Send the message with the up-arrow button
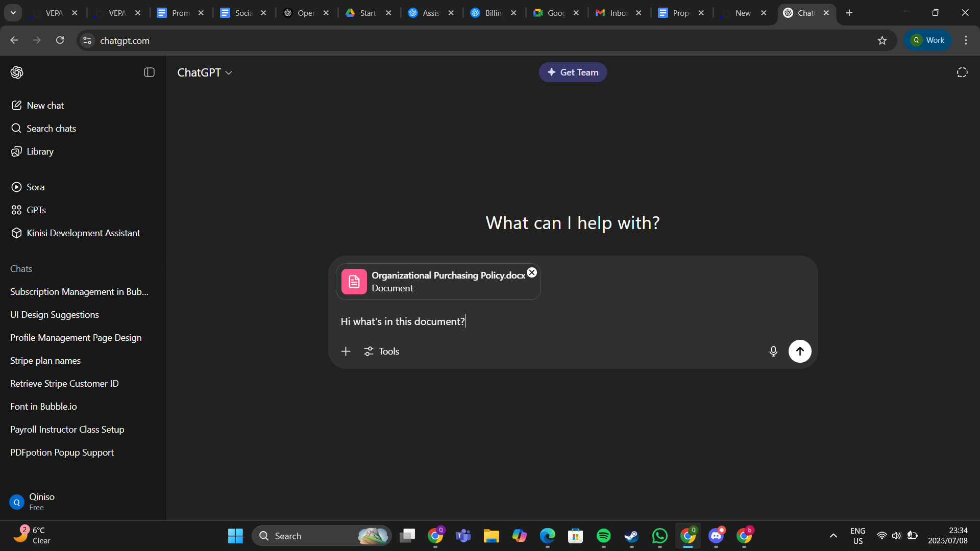980x551 pixels. (x=799, y=351)
